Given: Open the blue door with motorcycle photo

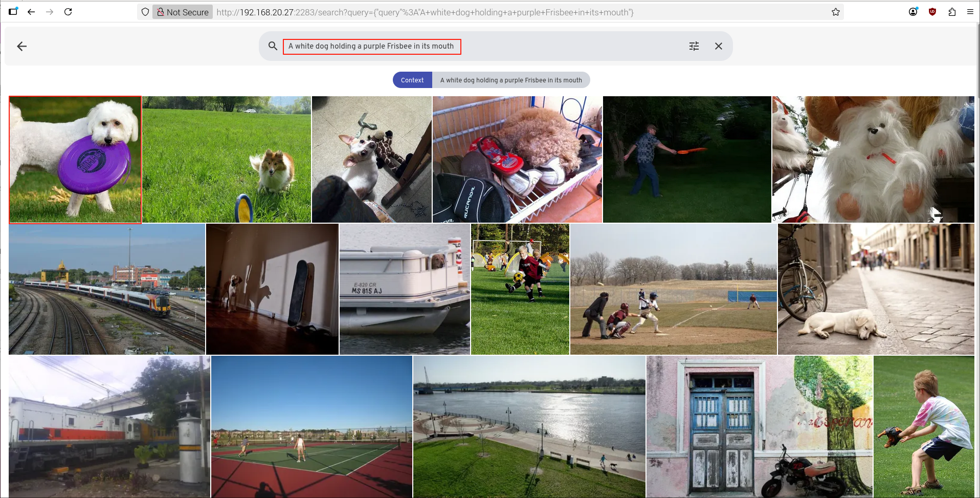Looking at the screenshot, I should [759, 426].
